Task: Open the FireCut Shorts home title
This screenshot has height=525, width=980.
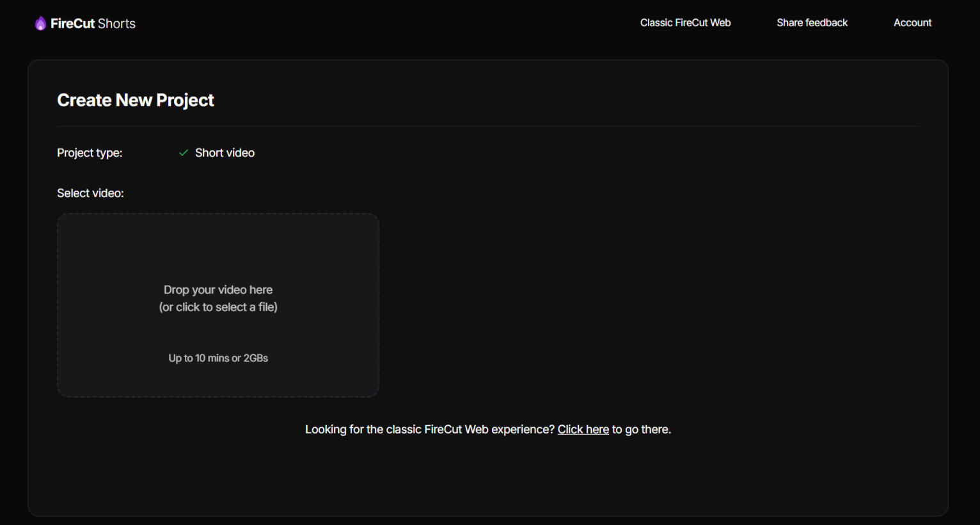Action: click(x=93, y=24)
